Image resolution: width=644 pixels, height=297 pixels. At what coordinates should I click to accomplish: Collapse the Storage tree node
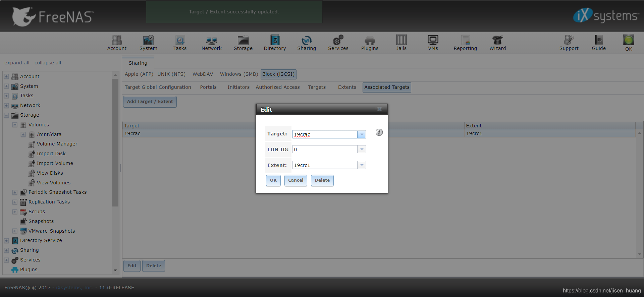[x=6, y=115]
